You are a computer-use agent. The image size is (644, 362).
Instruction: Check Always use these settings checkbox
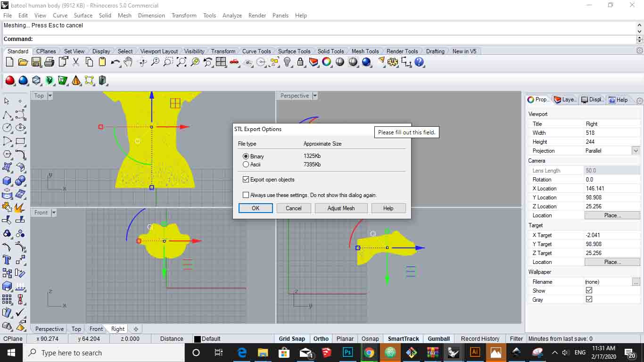[x=246, y=195]
